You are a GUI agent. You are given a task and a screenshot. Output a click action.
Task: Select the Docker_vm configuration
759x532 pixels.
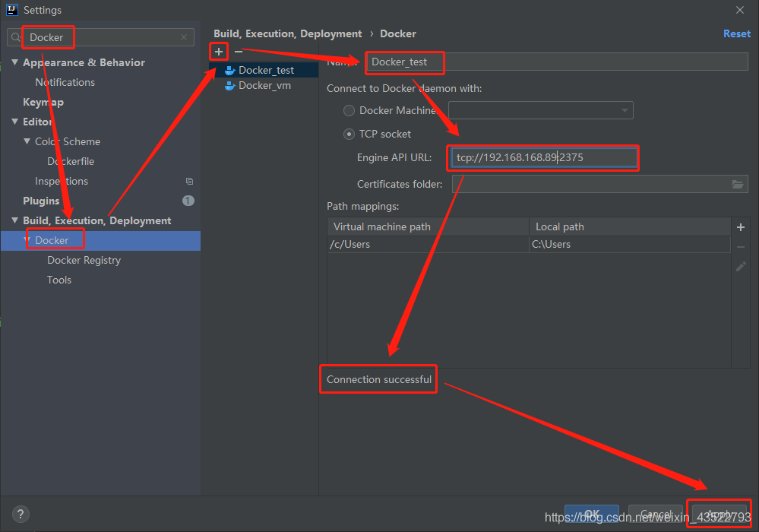click(x=264, y=86)
